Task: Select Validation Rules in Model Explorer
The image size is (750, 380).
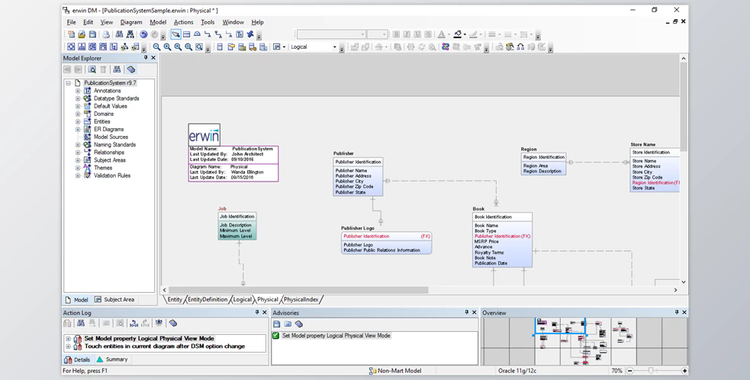Action: tap(112, 176)
